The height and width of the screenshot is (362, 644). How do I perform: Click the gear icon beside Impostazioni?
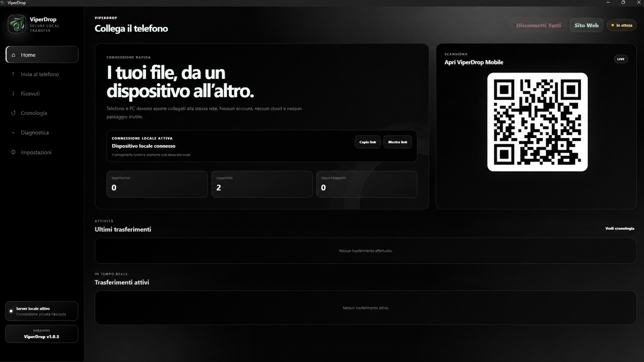click(13, 152)
